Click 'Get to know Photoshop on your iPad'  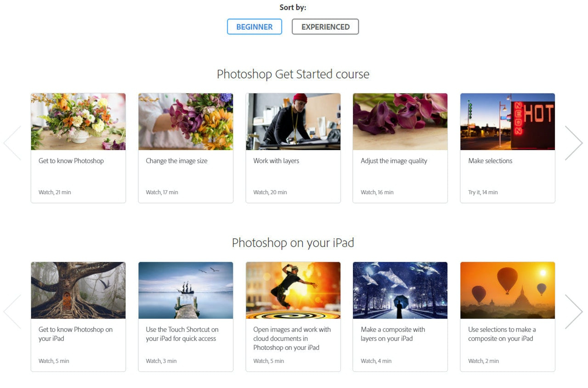pos(75,334)
